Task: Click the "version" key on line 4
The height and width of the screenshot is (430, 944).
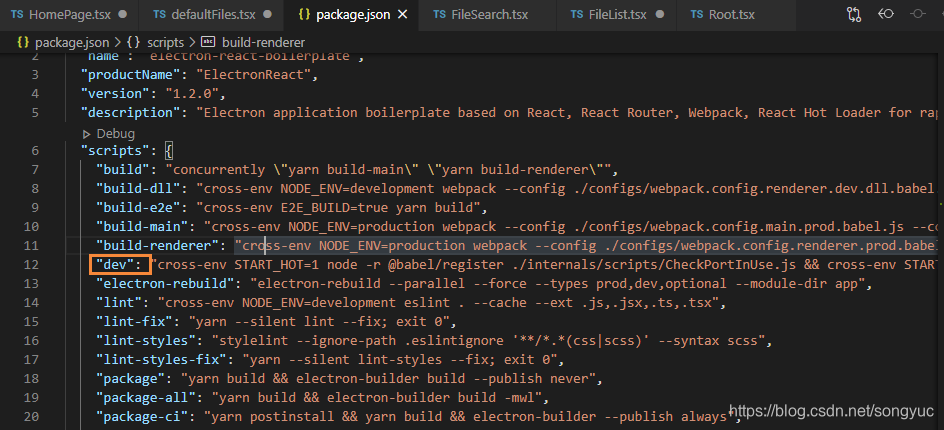Action: tap(115, 93)
